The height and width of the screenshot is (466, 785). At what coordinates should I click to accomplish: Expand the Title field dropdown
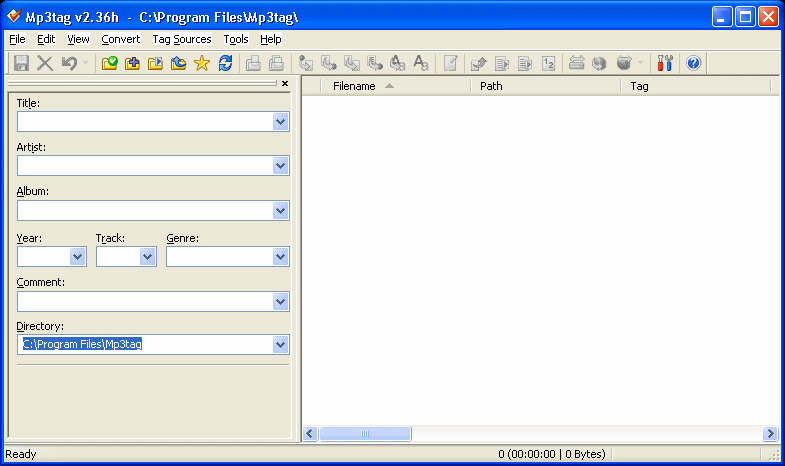pyautogui.click(x=280, y=122)
